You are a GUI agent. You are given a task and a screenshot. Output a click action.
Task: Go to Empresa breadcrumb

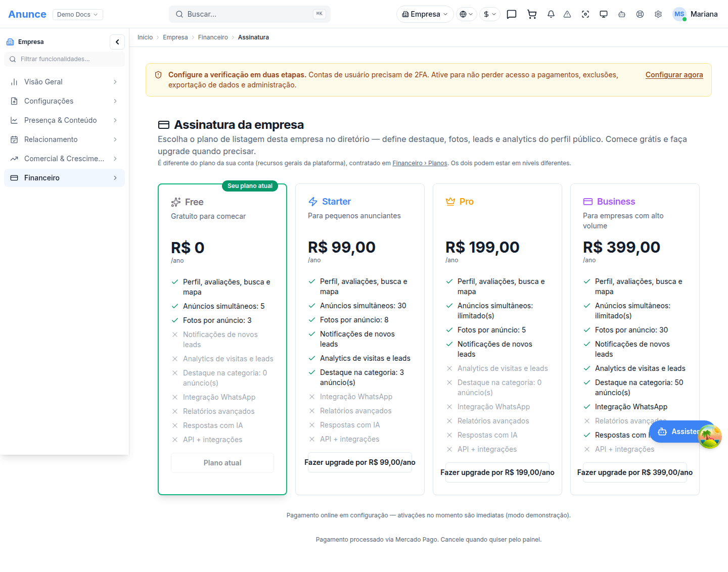[175, 37]
